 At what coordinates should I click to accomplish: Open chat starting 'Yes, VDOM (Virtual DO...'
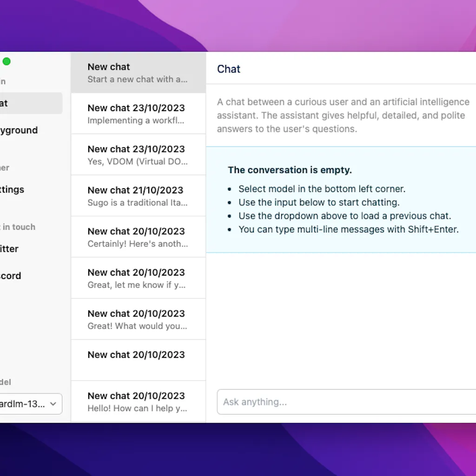point(138,155)
